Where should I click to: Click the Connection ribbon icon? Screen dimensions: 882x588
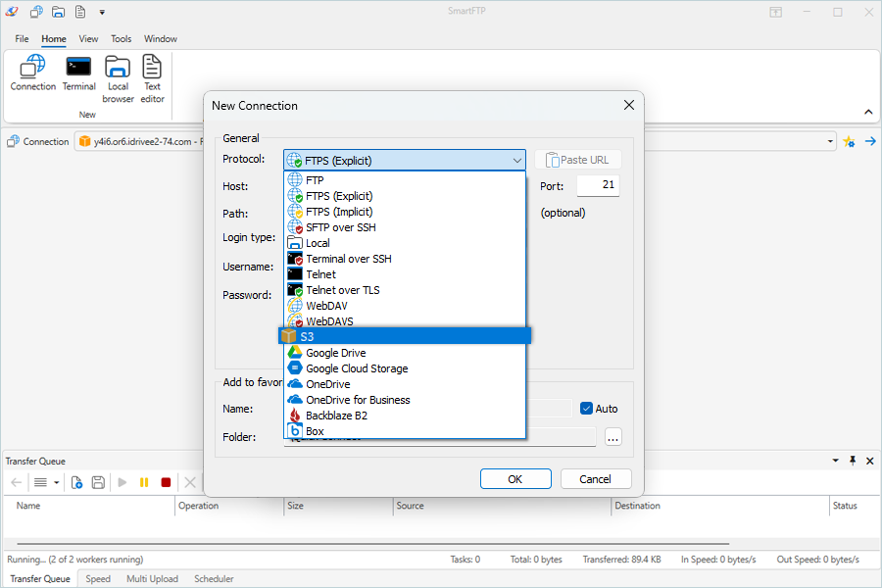point(33,73)
